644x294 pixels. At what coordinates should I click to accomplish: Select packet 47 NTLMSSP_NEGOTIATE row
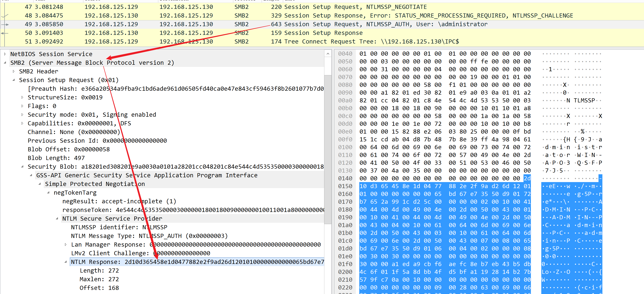(x=322, y=7)
